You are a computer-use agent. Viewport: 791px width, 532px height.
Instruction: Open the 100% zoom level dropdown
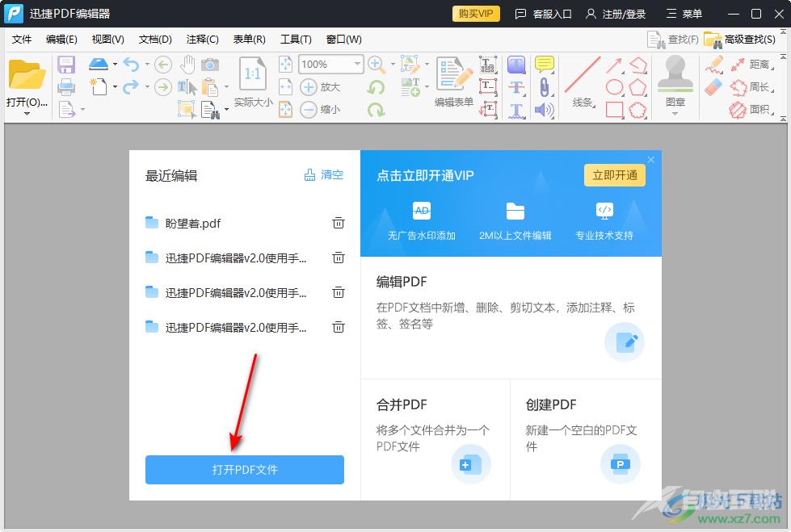pos(357,64)
